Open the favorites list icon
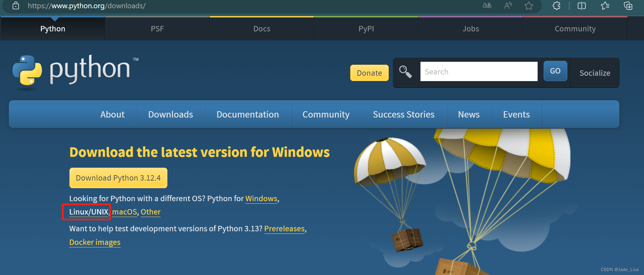The image size is (644, 275). point(605,6)
